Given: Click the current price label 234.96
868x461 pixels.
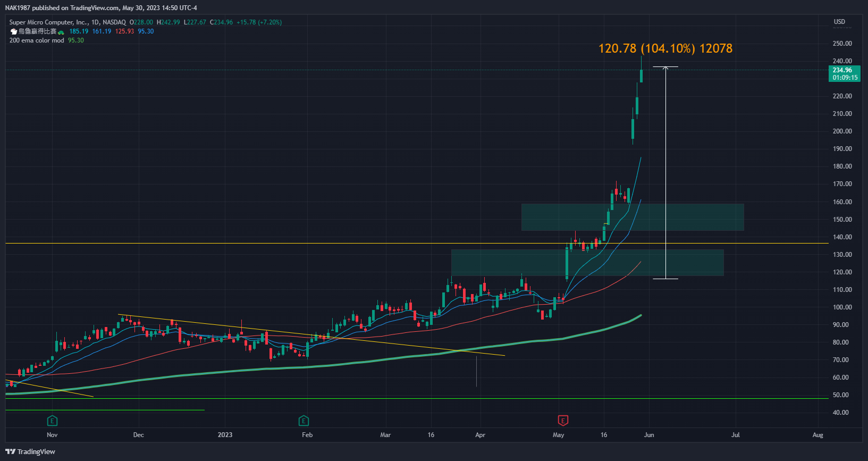Looking at the screenshot, I should pyautogui.click(x=842, y=70).
